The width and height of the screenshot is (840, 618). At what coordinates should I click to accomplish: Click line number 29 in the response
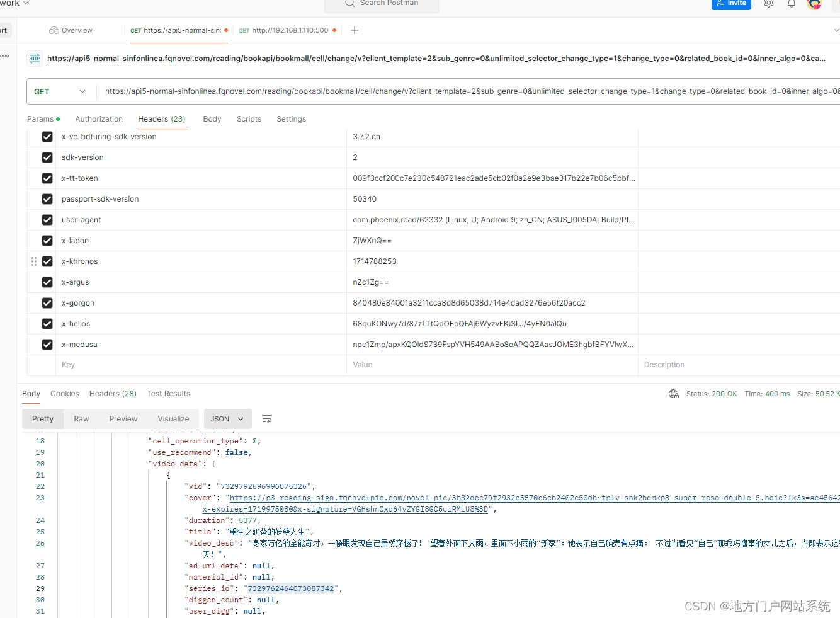[40, 588]
